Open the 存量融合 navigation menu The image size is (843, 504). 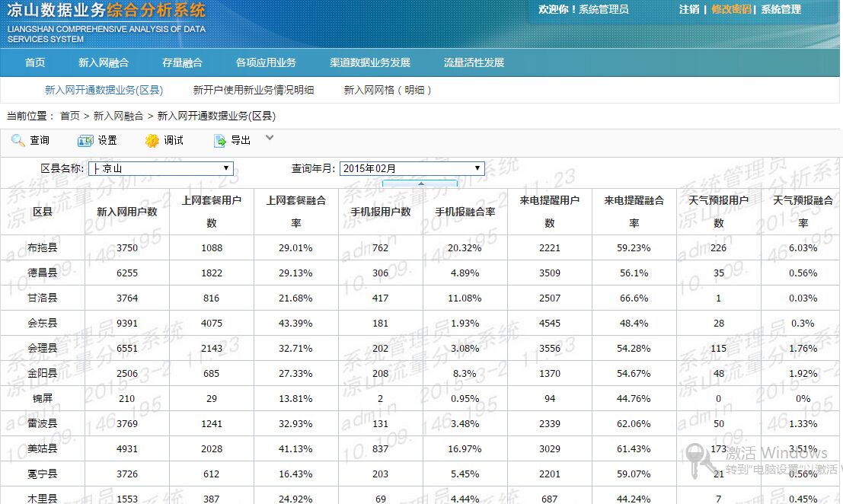(x=182, y=62)
